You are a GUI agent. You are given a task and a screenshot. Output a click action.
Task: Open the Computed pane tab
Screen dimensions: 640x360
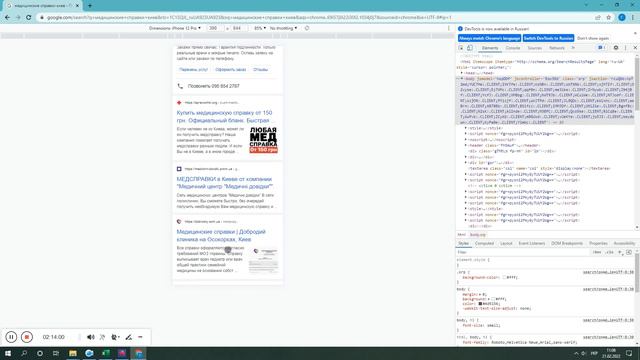pos(484,243)
